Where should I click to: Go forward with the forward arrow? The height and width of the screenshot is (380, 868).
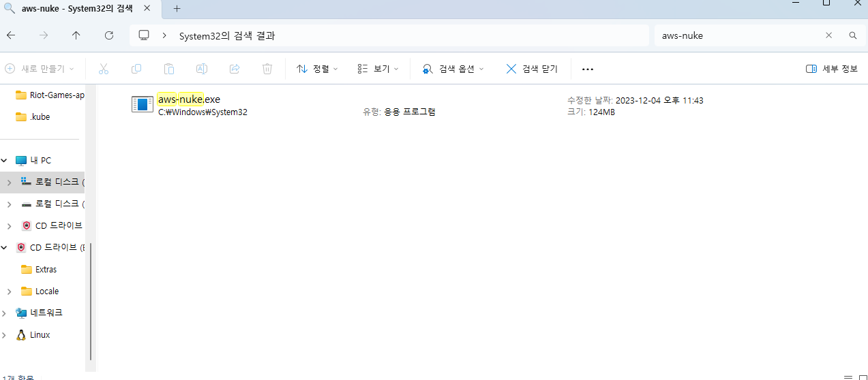tap(44, 35)
